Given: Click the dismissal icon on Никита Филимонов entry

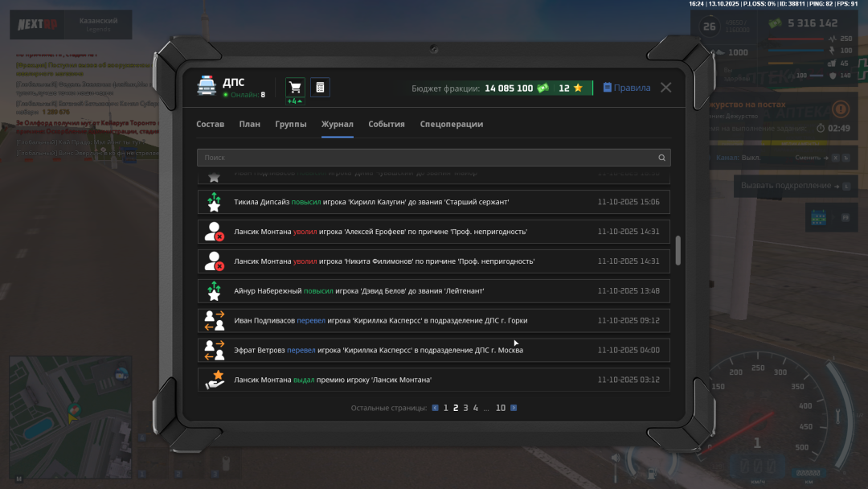Looking at the screenshot, I should pos(214,261).
